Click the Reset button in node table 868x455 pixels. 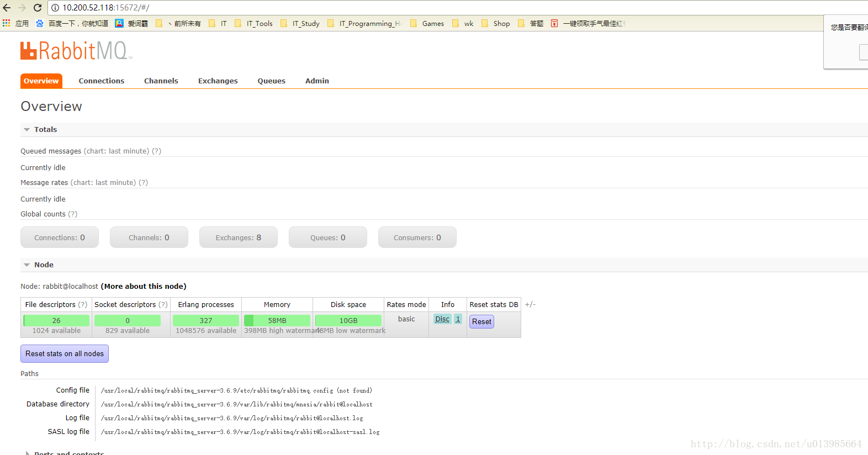click(x=481, y=321)
